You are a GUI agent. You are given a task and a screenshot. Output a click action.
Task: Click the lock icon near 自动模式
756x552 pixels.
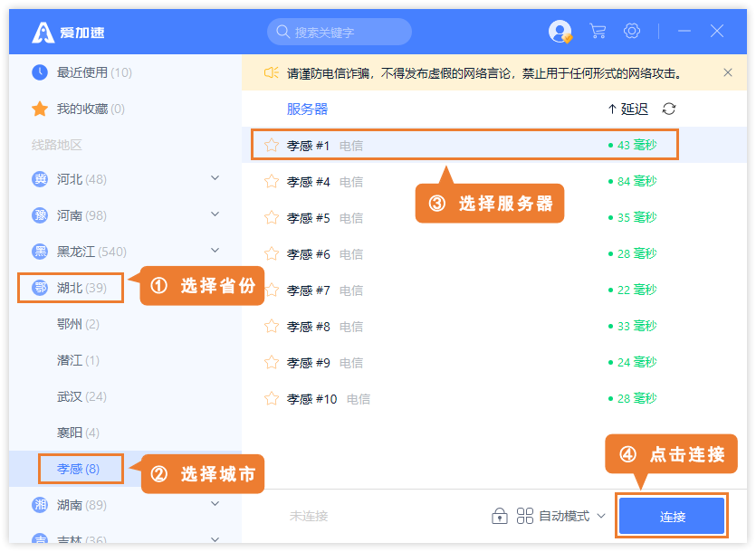pos(500,516)
